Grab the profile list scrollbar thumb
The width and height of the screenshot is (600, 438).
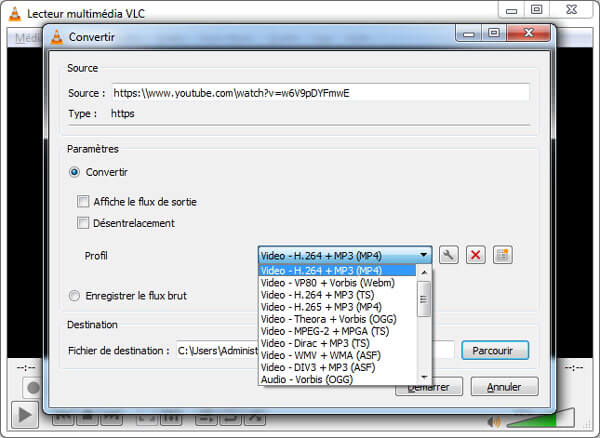coord(424,299)
